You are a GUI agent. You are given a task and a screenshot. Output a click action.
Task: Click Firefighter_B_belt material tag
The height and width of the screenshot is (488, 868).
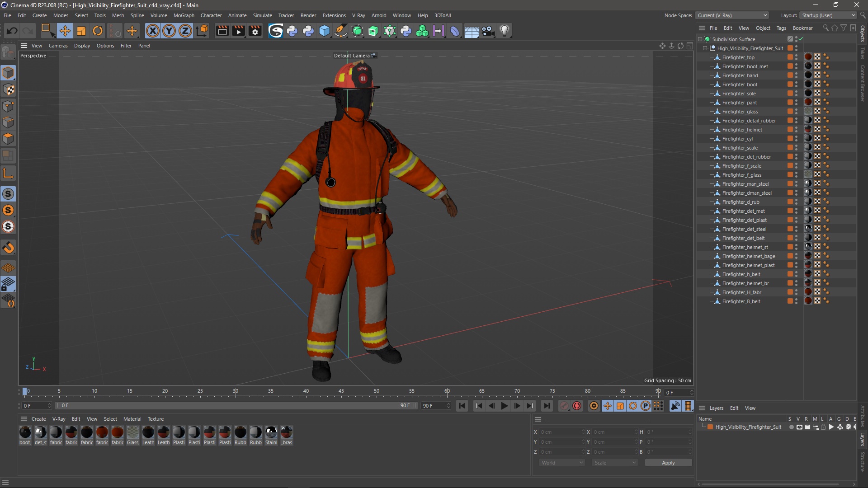coord(808,301)
